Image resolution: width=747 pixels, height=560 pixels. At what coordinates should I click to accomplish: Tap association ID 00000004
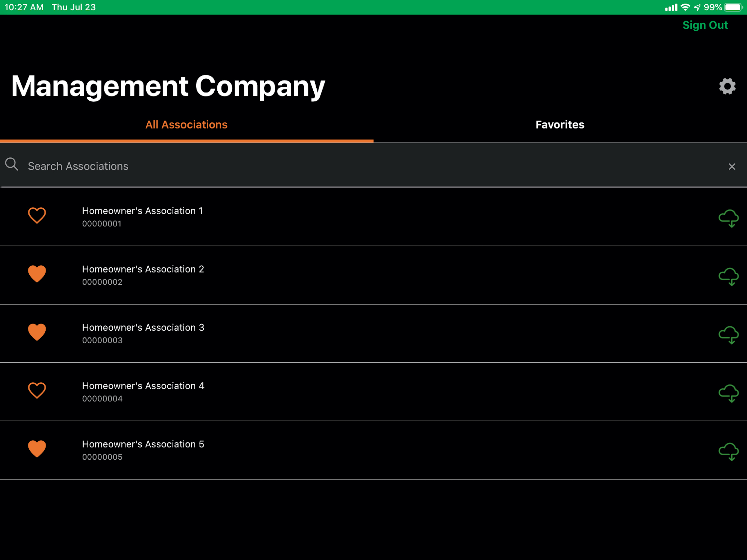102,399
